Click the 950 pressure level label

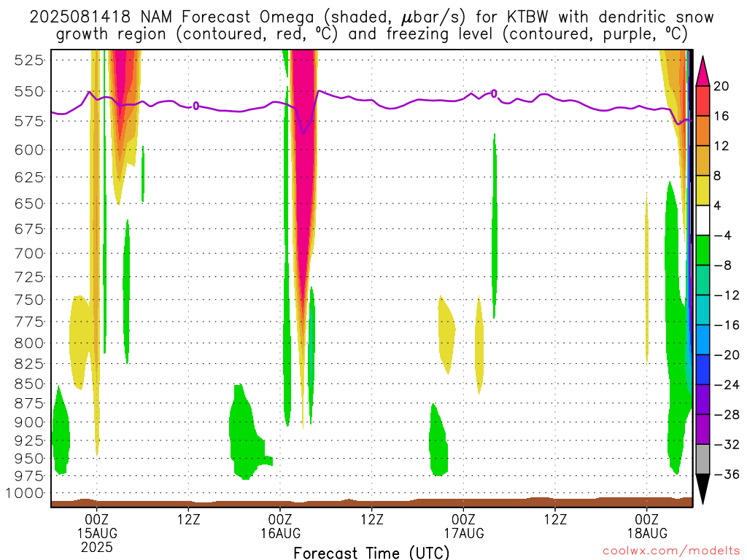click(x=29, y=459)
